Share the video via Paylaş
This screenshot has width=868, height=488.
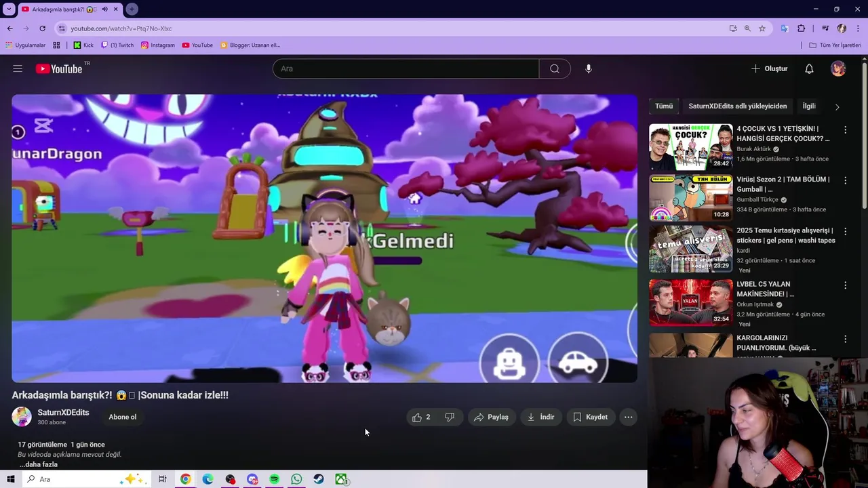click(x=491, y=417)
